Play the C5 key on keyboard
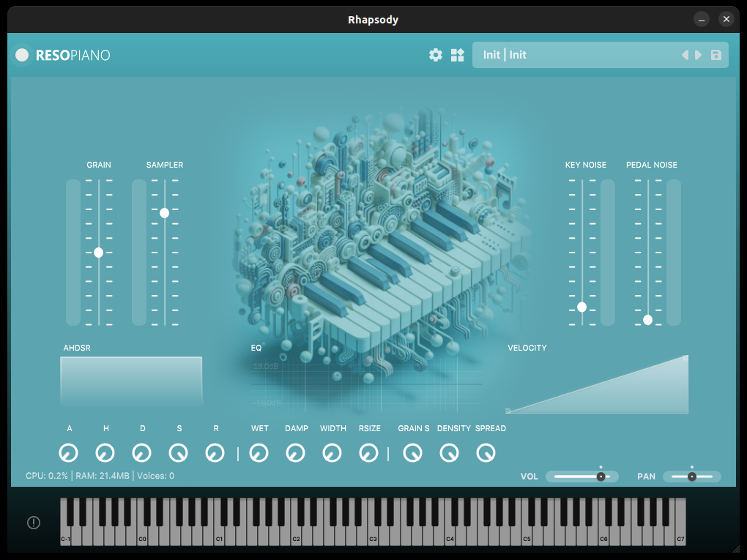747x560 pixels. tap(527, 537)
